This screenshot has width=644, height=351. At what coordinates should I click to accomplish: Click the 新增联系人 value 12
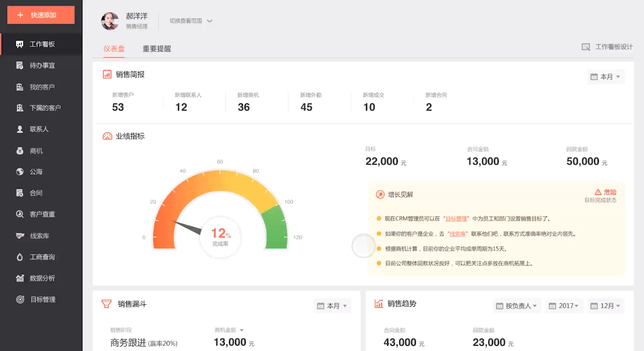(181, 107)
